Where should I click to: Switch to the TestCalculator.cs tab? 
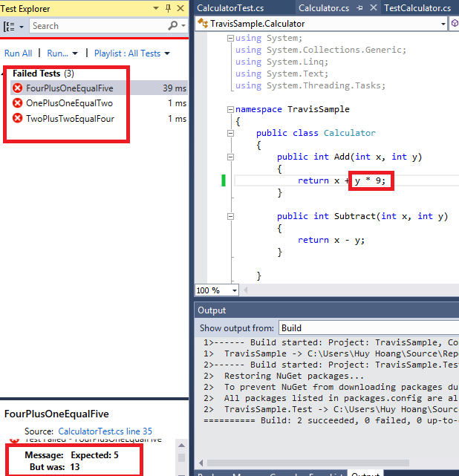coord(416,8)
